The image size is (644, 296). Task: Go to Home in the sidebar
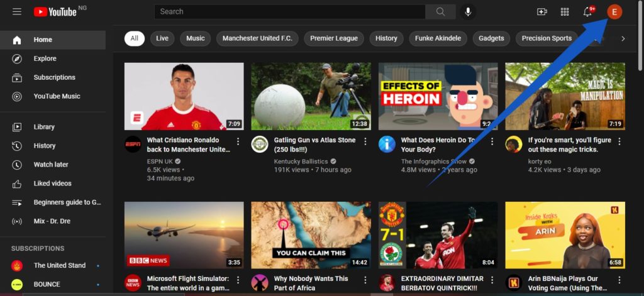pos(53,40)
